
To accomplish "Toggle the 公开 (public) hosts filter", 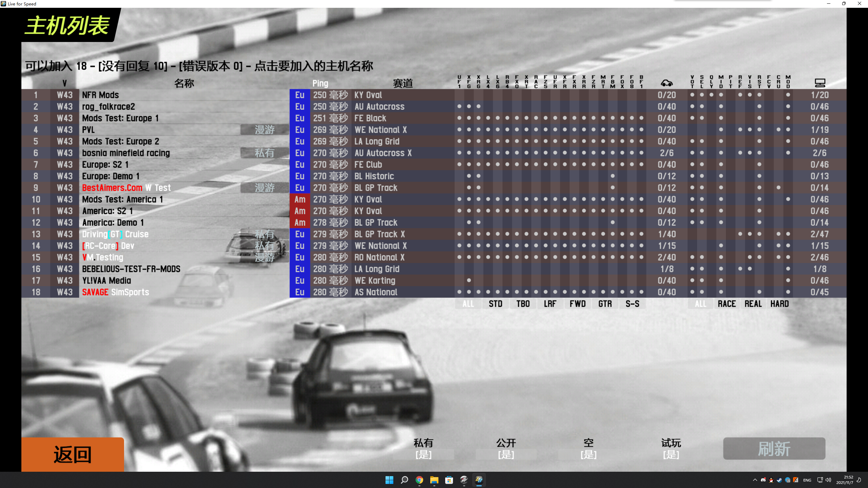I will click(506, 454).
